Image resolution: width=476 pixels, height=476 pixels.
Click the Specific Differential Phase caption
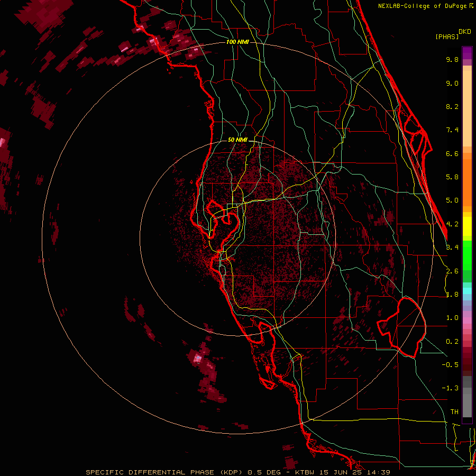click(x=237, y=472)
